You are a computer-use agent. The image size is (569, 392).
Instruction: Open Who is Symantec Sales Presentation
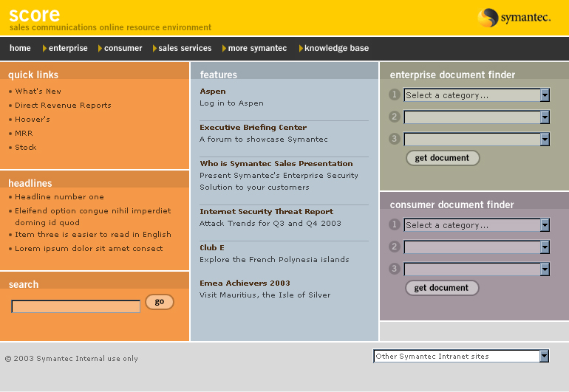pyautogui.click(x=276, y=164)
